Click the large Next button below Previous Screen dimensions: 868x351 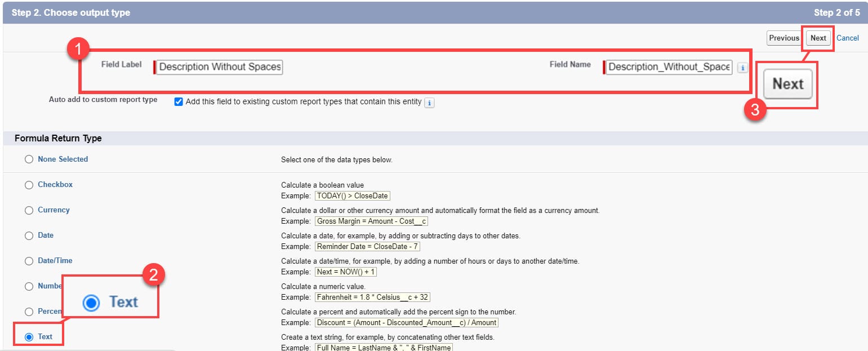tap(787, 84)
